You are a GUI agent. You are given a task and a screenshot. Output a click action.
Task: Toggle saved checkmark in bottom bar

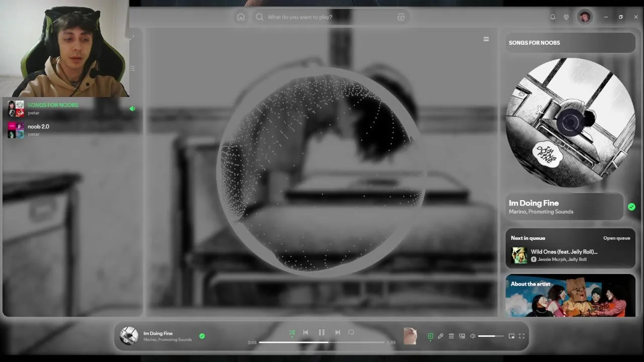tap(202, 336)
